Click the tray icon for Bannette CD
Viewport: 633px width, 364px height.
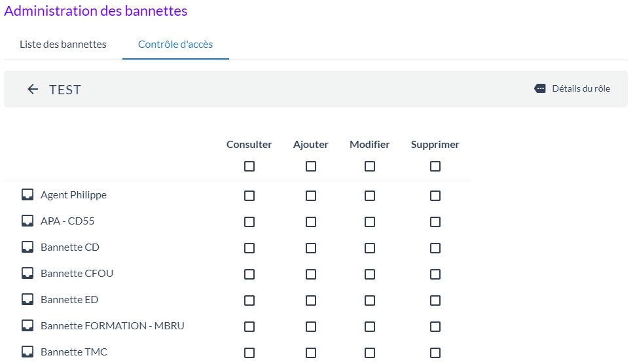[x=27, y=247]
